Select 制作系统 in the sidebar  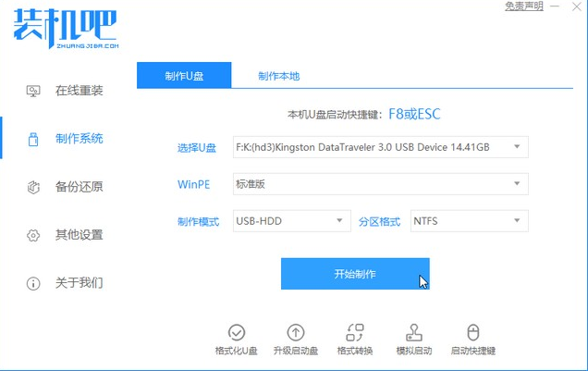click(x=67, y=139)
